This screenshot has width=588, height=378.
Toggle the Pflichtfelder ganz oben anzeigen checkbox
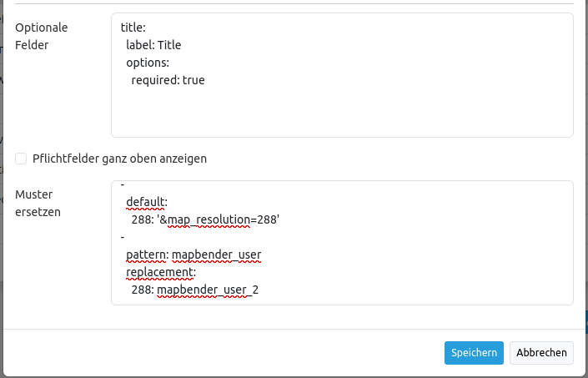coord(21,159)
